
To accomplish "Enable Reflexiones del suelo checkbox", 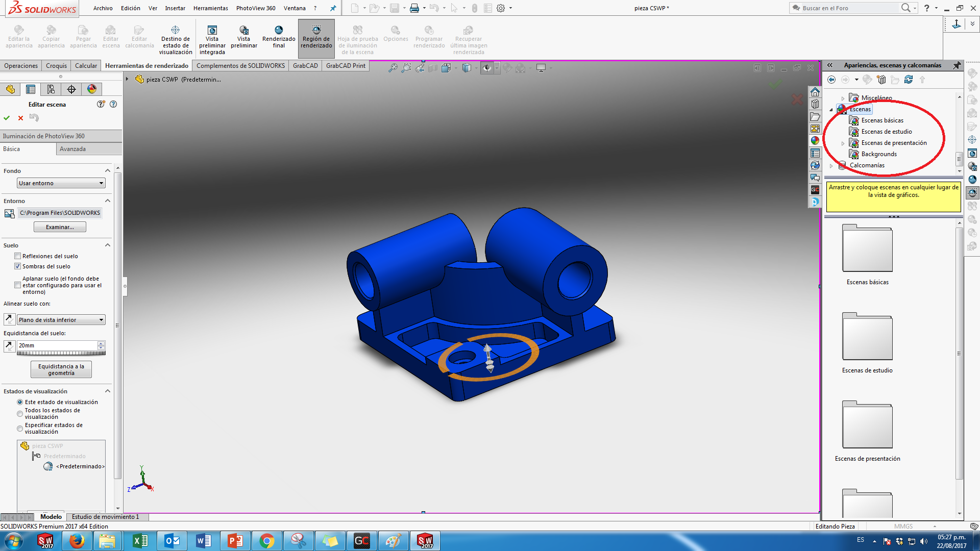I will [18, 256].
